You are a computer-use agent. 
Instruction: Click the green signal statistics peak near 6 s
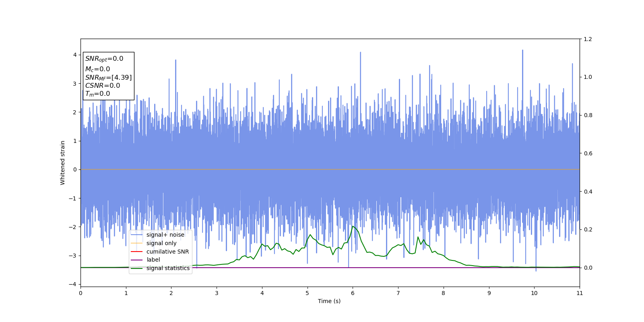click(x=353, y=226)
